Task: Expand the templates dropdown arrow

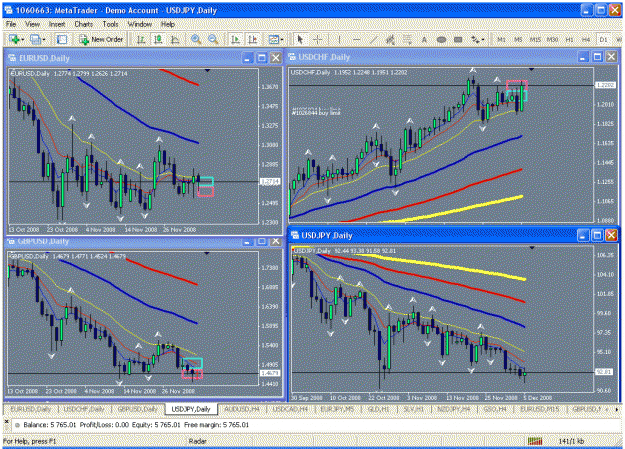Action: (282, 39)
